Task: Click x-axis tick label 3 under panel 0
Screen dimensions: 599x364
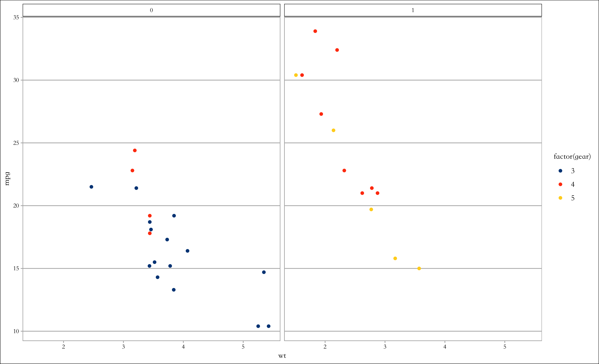Action: pyautogui.click(x=123, y=347)
